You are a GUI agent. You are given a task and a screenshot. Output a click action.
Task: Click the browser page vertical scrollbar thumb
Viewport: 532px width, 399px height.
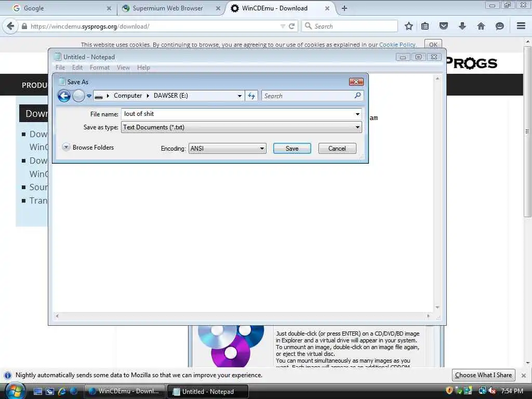527,131
